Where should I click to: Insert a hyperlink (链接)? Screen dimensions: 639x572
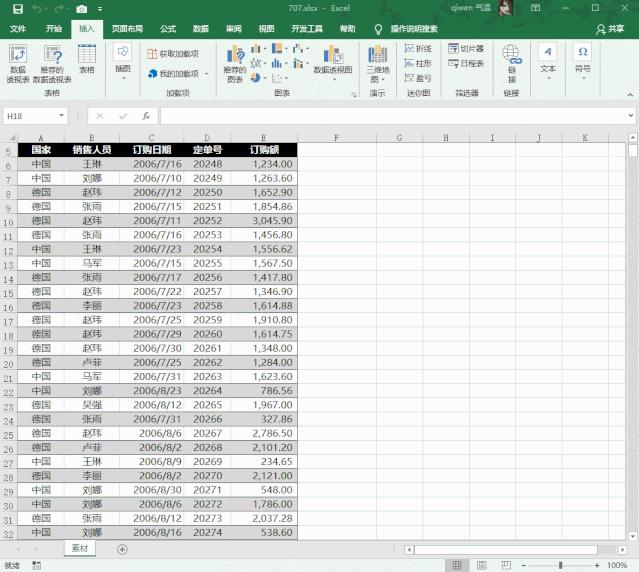pos(511,64)
